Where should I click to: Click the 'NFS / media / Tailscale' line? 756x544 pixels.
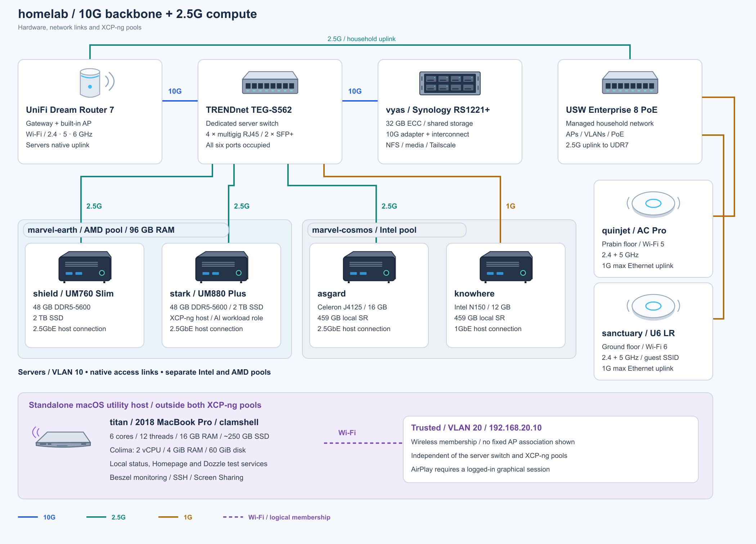[421, 145]
